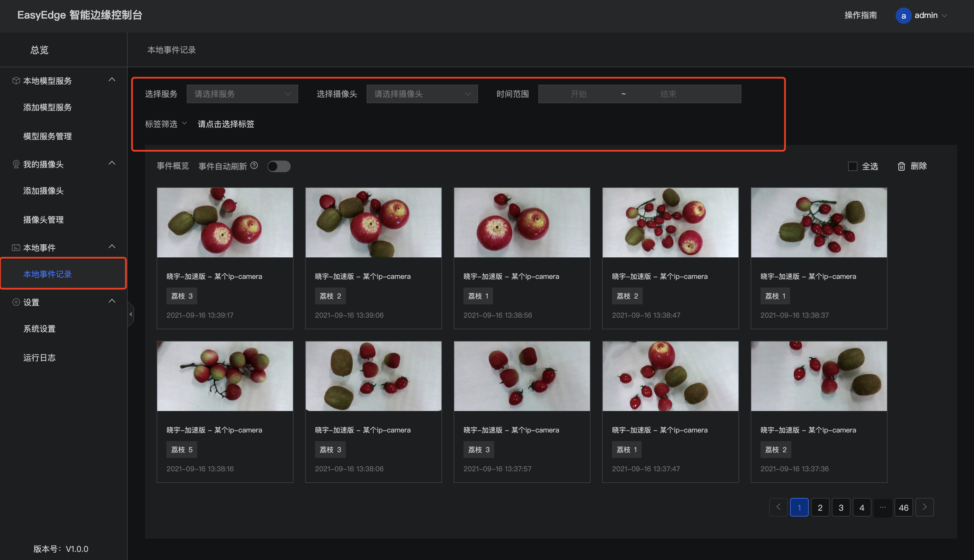Click timestamp 2021-09-16 13:38:56
The height and width of the screenshot is (560, 974).
pos(497,315)
